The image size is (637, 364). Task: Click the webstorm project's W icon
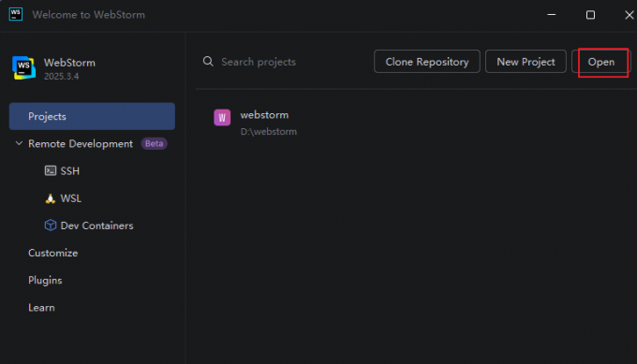click(222, 118)
